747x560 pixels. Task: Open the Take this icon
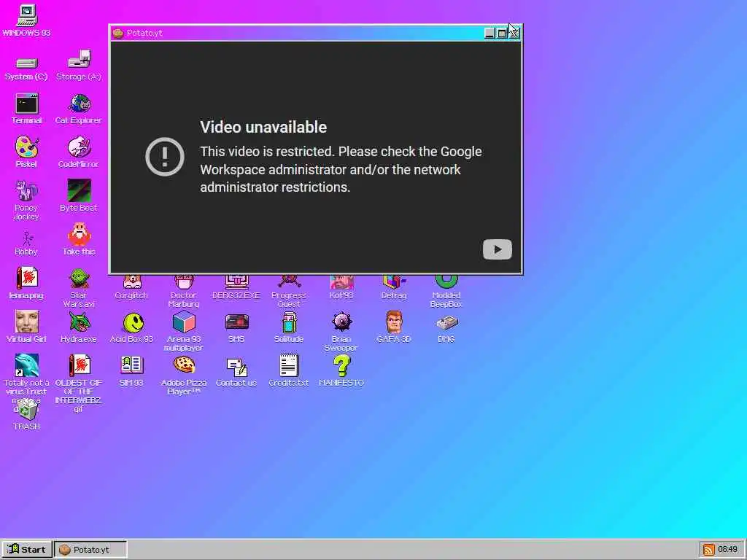pos(79,234)
